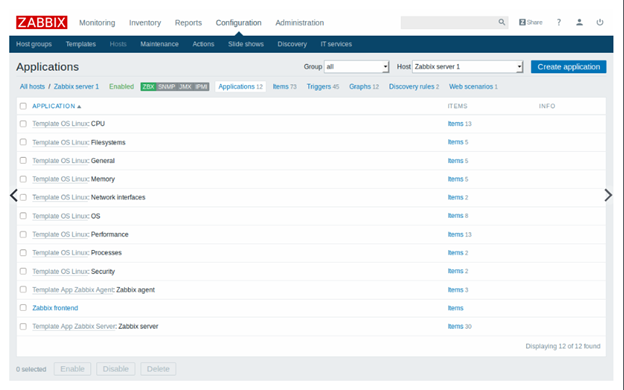Open Template App Zabbix Server link
The image size is (624, 390).
pyautogui.click(x=74, y=326)
